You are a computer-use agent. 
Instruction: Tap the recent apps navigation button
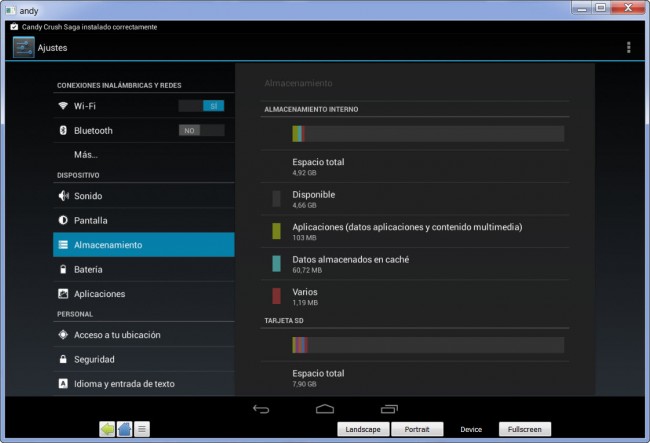tap(389, 409)
